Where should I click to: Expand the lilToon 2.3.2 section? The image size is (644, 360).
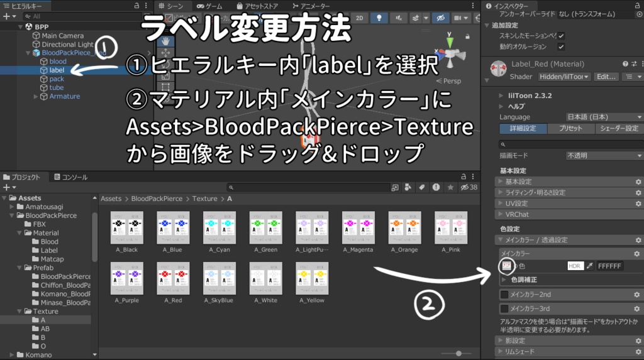[x=501, y=95]
